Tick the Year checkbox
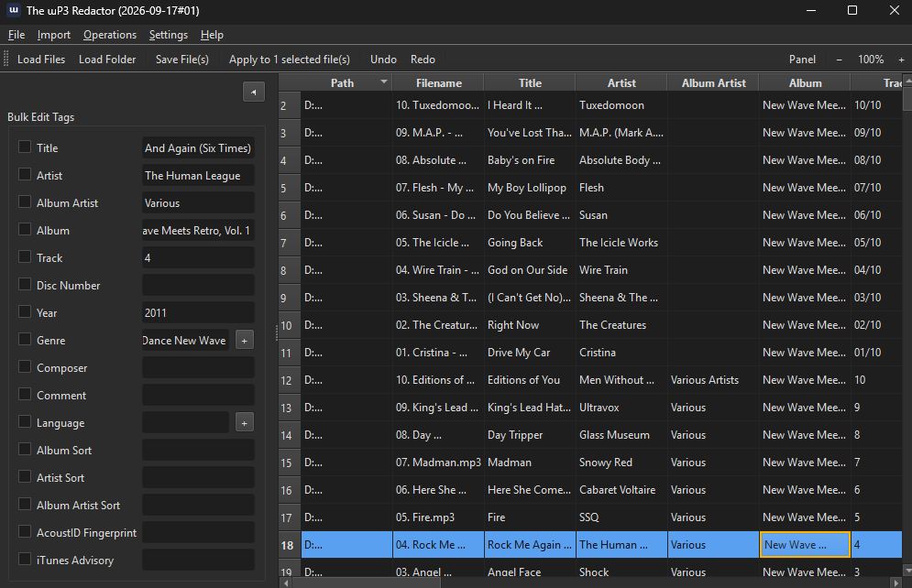912x588 pixels. (x=25, y=312)
